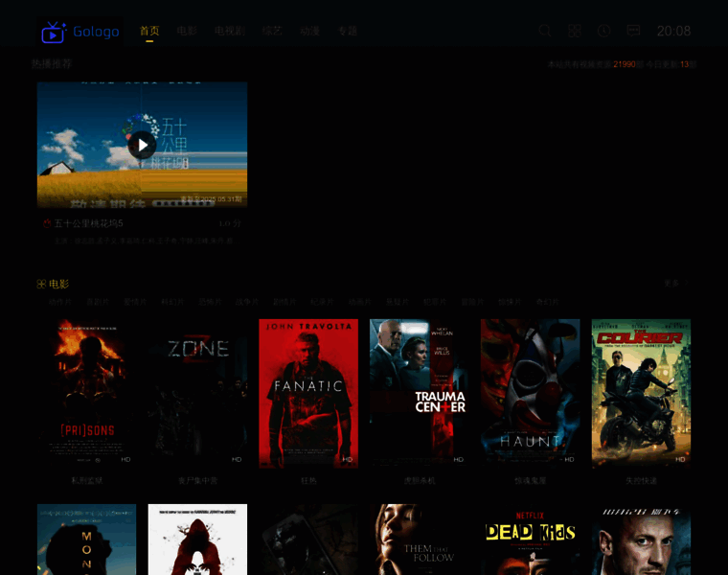This screenshot has width=728, height=575.
Task: Select the 首页 tab
Action: tap(149, 31)
